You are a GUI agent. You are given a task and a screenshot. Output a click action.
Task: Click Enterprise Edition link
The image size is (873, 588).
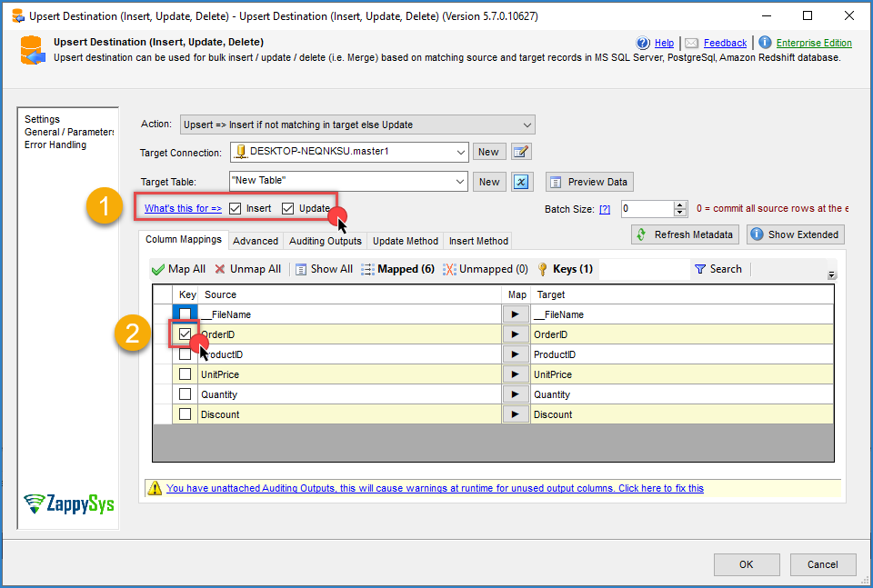(814, 43)
